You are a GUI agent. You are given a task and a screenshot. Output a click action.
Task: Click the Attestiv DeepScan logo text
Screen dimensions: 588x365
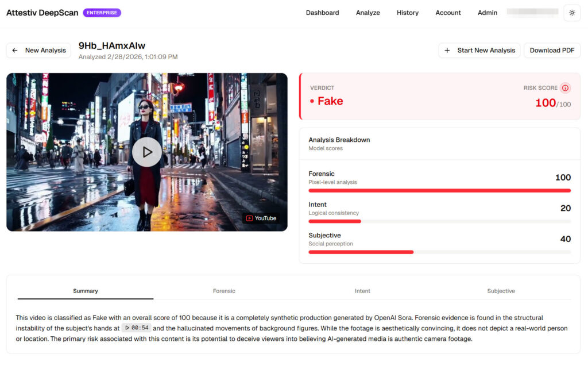(x=42, y=13)
